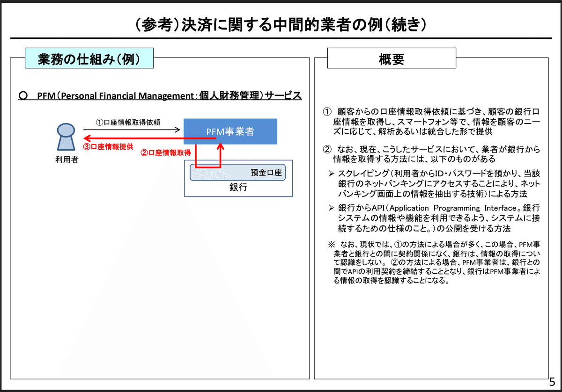The image size is (562, 392).
Task: Click the paragraph starting ① 顧客からの口座情報取得依頼に基づき
Action: coord(431,122)
